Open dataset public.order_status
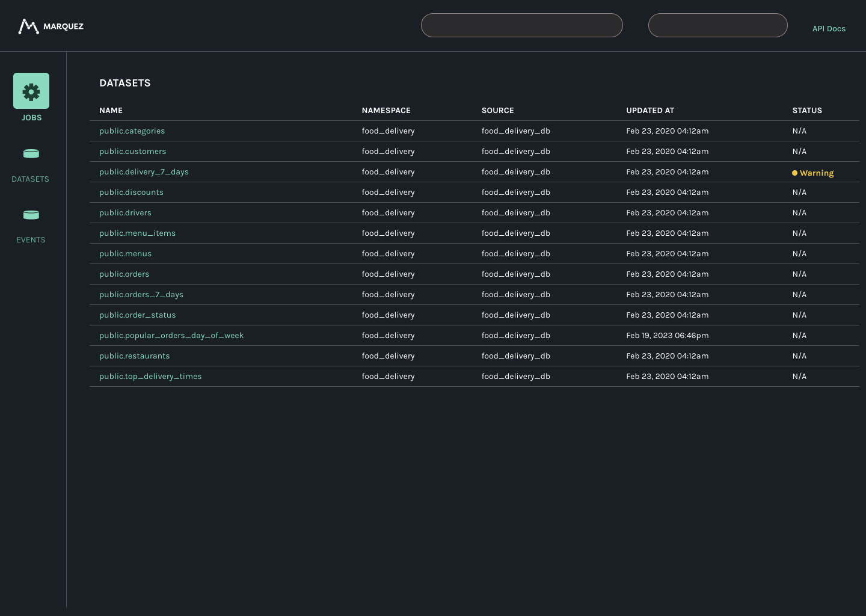 click(x=137, y=315)
